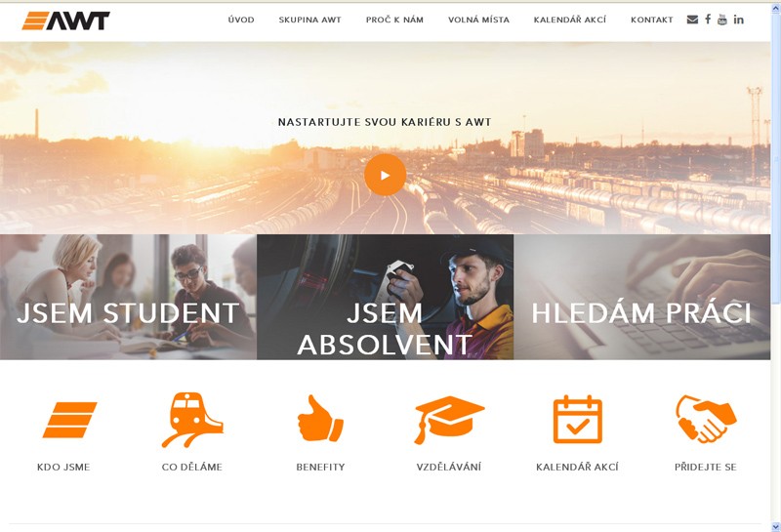Choose the HLEDÁM PRÁCI tile
The width and height of the screenshot is (781, 532).
click(642, 297)
